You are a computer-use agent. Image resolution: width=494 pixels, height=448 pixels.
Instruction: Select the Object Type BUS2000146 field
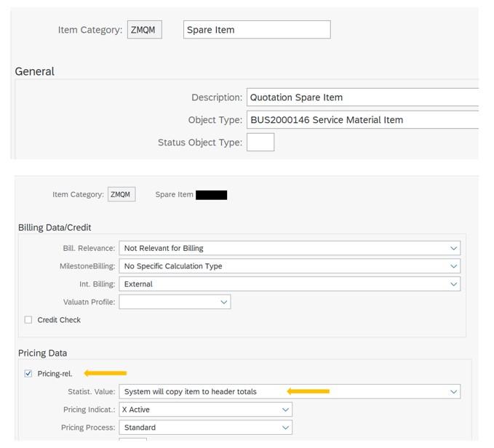coord(362,119)
